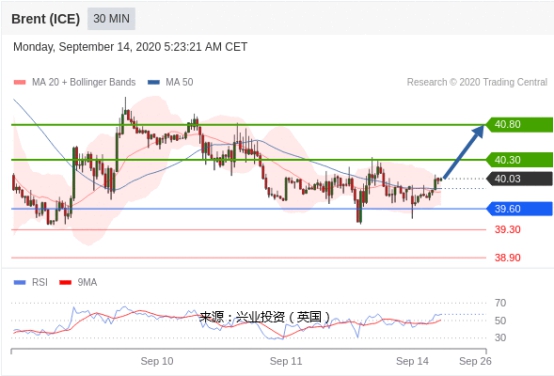Click the 'Sep 26' date axis label
Image resolution: width=554 pixels, height=376 pixels.
475,361
